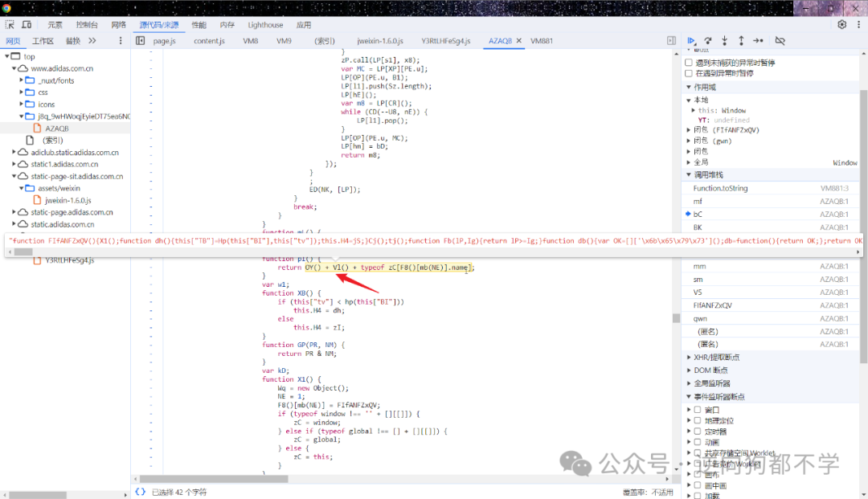Deactivate all breakpoints icon
Image resolution: width=868 pixels, height=499 pixels.
pyautogui.click(x=780, y=41)
